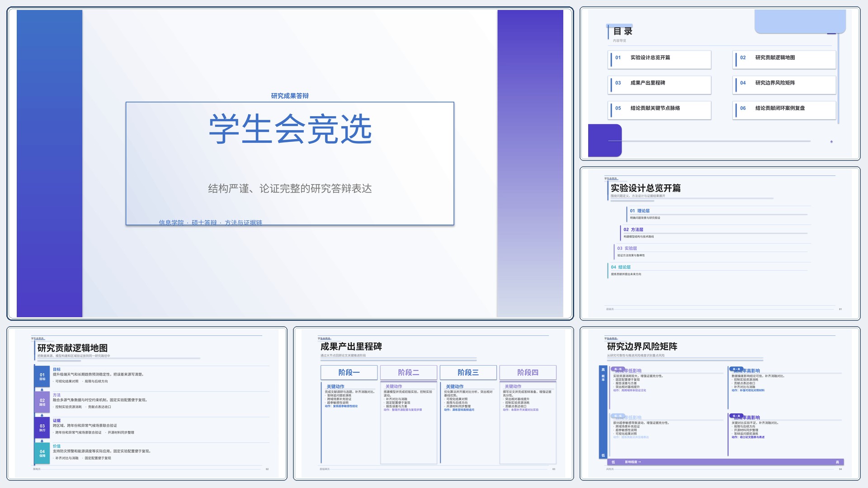868x488 pixels.
Task: Open the 目录 contents slide thumbnail
Action: point(720,84)
